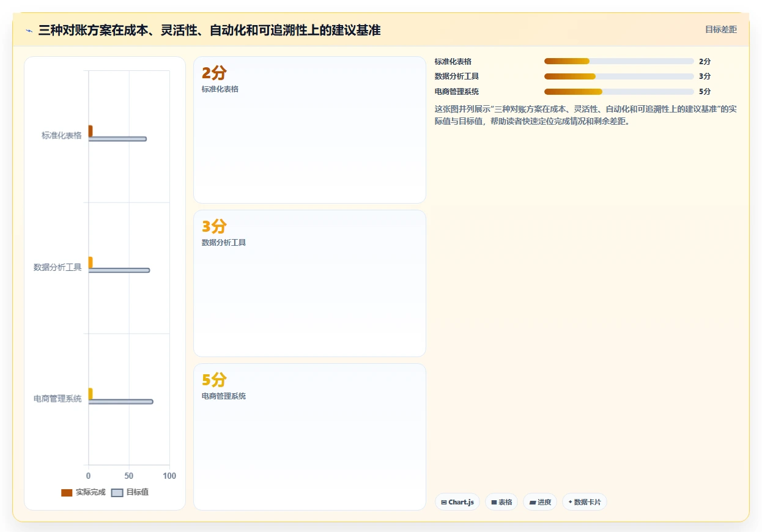This screenshot has height=532, width=762.
Task: Click the 数据分析工具 target bar in the chart
Action: (x=119, y=270)
